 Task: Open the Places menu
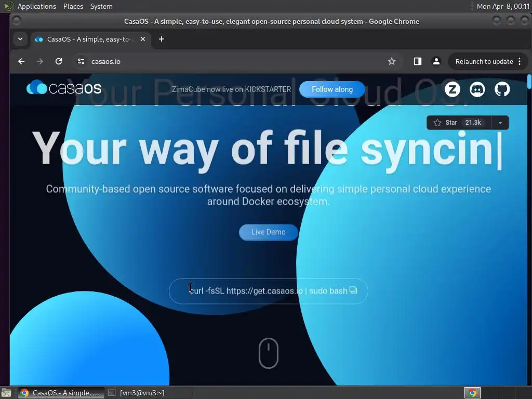click(73, 6)
